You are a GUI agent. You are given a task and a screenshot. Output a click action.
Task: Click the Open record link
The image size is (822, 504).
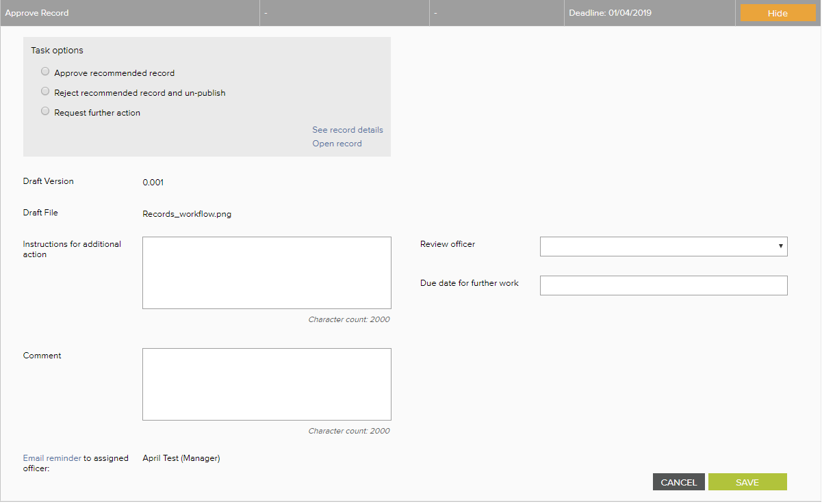tap(337, 144)
